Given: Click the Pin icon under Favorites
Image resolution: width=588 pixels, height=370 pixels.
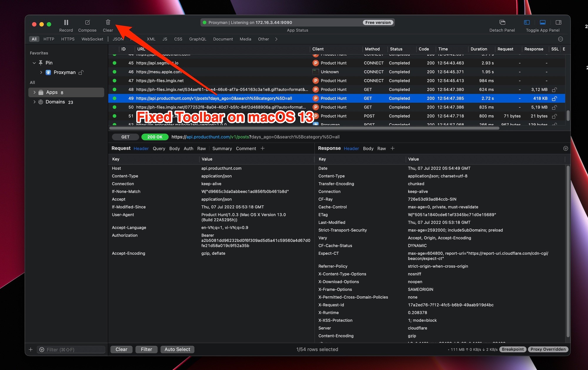Looking at the screenshot, I should coord(41,63).
